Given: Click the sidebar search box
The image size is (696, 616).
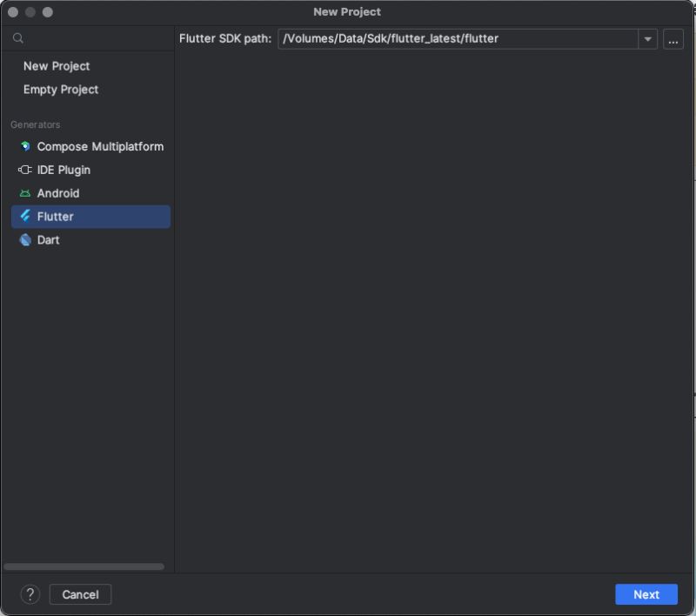Looking at the screenshot, I should [x=87, y=38].
